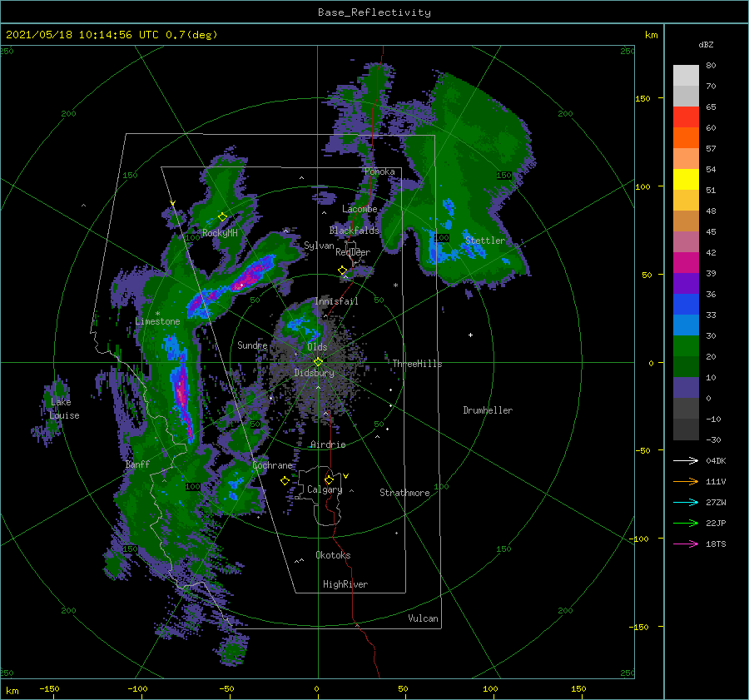Click the Sundre label

tap(252, 345)
